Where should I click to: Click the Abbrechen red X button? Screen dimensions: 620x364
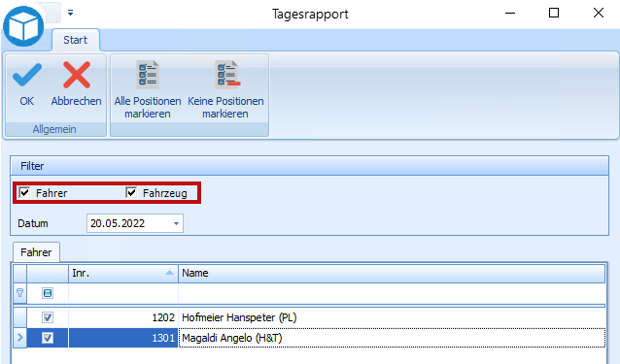[77, 84]
